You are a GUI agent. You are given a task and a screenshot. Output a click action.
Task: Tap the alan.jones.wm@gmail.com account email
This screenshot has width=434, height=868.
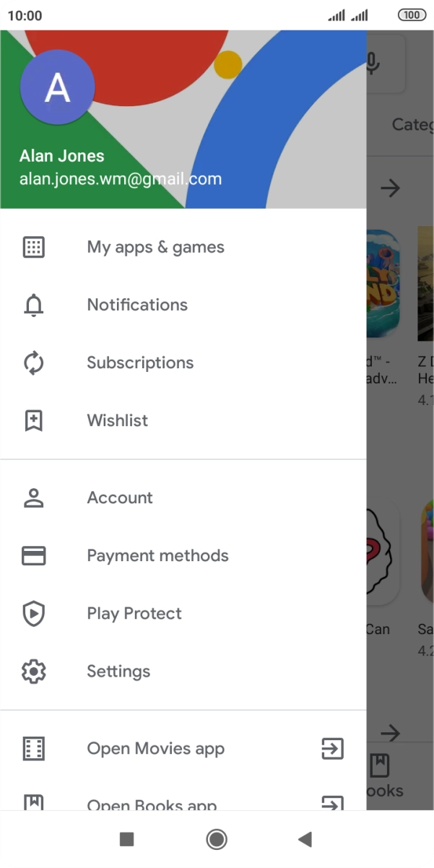coord(121,179)
